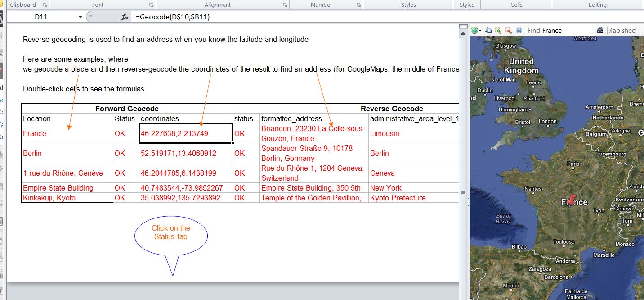This screenshot has height=300, width=644.
Task: Click the fx insert function icon
Action: pos(125,17)
